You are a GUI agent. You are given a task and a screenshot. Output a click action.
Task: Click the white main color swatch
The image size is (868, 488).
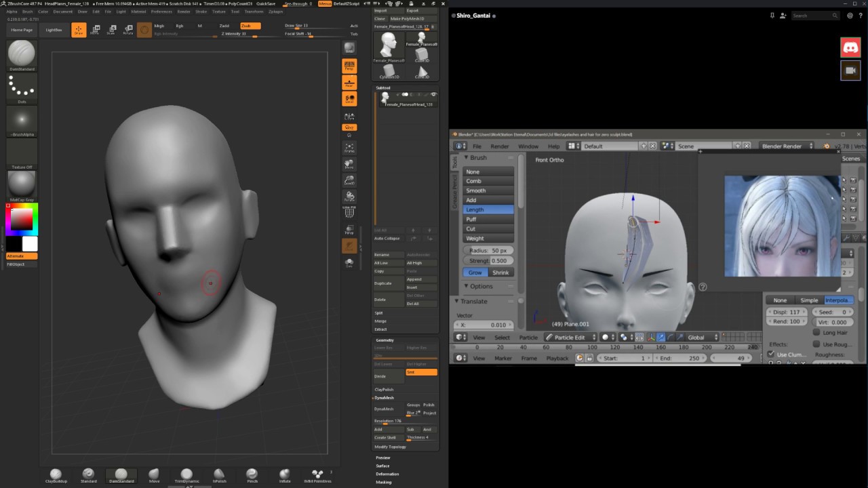pyautogui.click(x=30, y=244)
